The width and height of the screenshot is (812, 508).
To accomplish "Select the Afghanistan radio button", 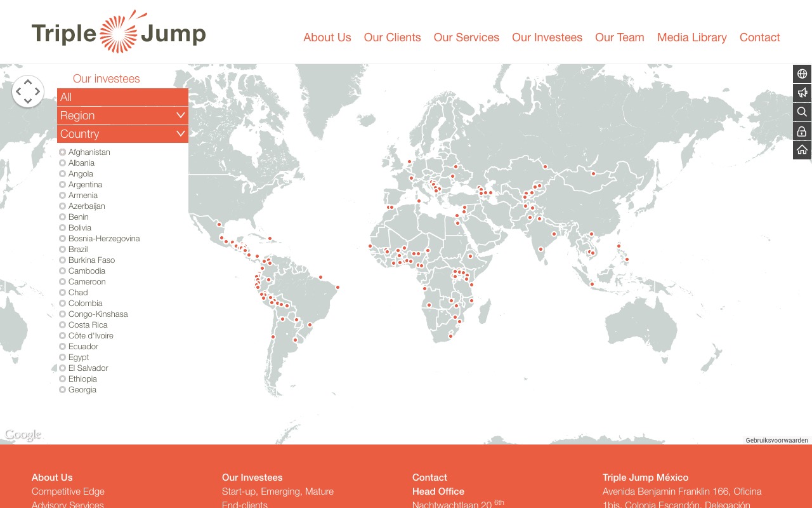I will 62,152.
